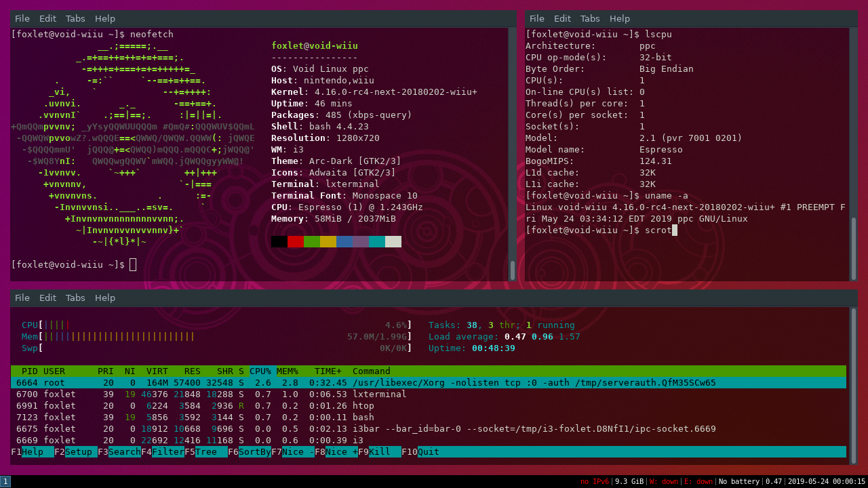Screen dimensions: 868x488
Task: Click the yellow color block in neofetch output
Action: pos(328,242)
